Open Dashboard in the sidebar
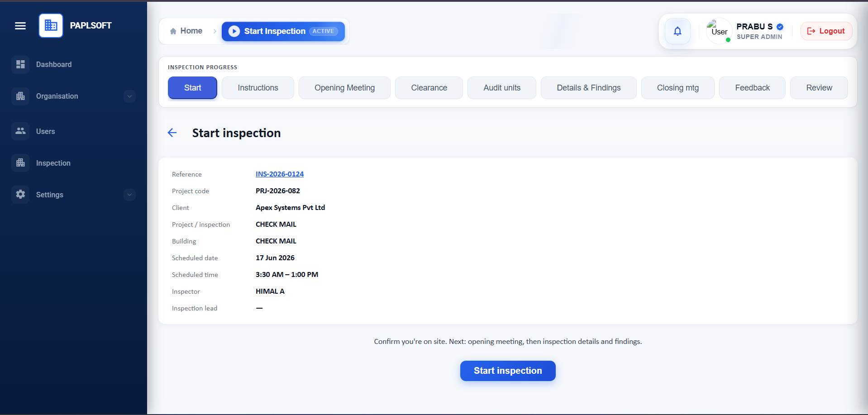Image resolution: width=868 pixels, height=415 pixels. [x=73, y=64]
